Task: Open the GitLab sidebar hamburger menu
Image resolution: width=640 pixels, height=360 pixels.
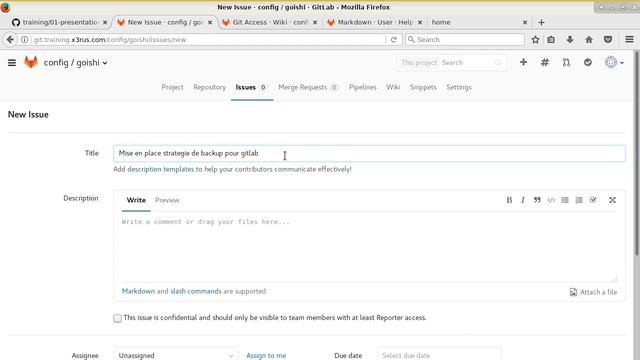Action: (12, 62)
